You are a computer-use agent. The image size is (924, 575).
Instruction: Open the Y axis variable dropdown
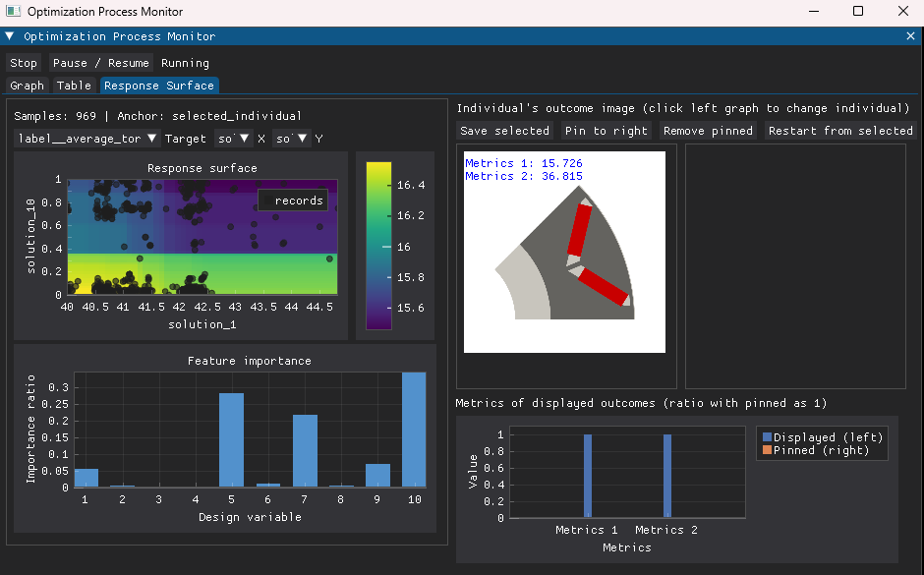[x=292, y=139]
